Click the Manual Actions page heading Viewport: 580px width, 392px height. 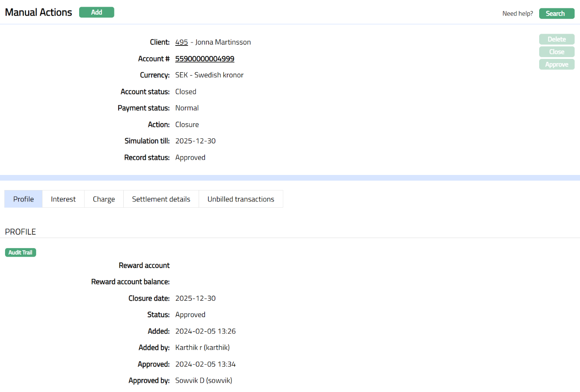[38, 12]
